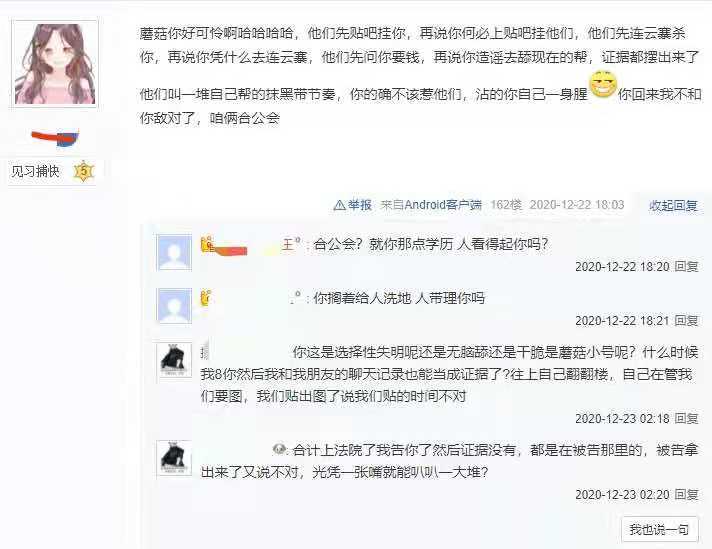The height and width of the screenshot is (549, 712).
Task: Reply to the 02:18 comment
Action: click(686, 418)
